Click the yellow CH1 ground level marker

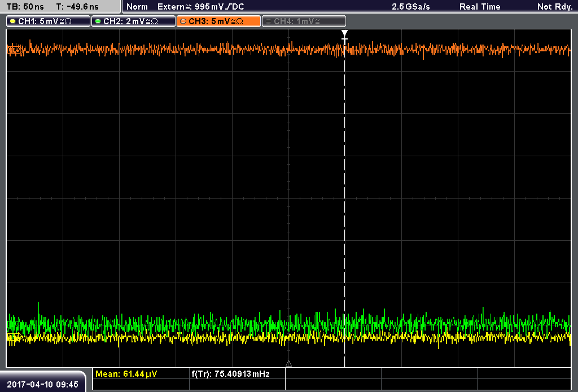click(14, 337)
